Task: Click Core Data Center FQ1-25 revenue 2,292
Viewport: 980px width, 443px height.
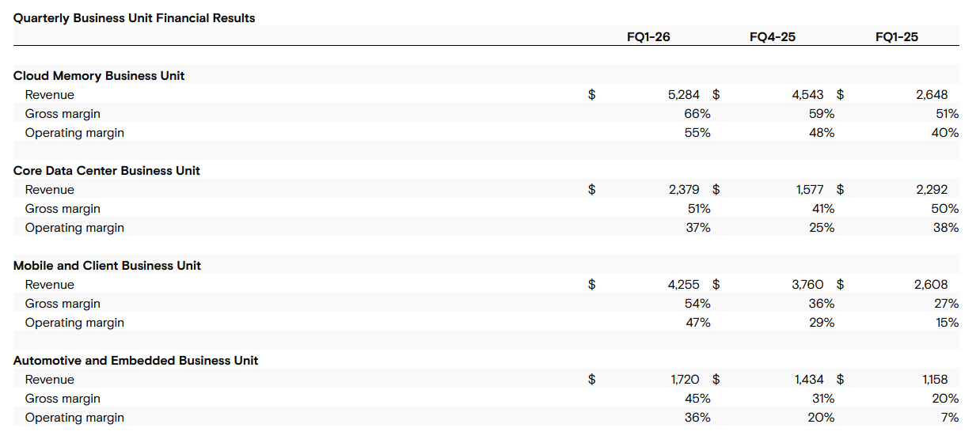Action: (931, 190)
